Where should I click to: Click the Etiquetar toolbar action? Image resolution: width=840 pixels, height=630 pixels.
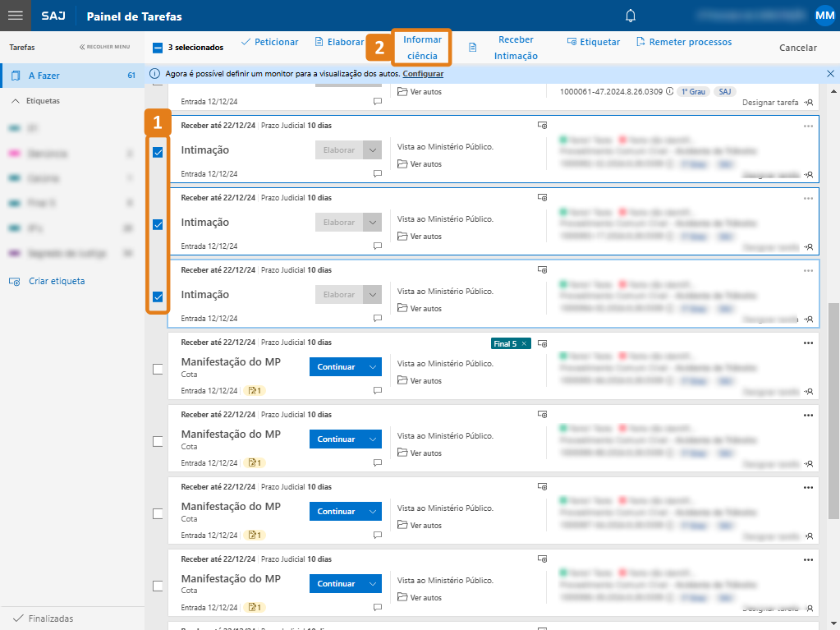593,42
